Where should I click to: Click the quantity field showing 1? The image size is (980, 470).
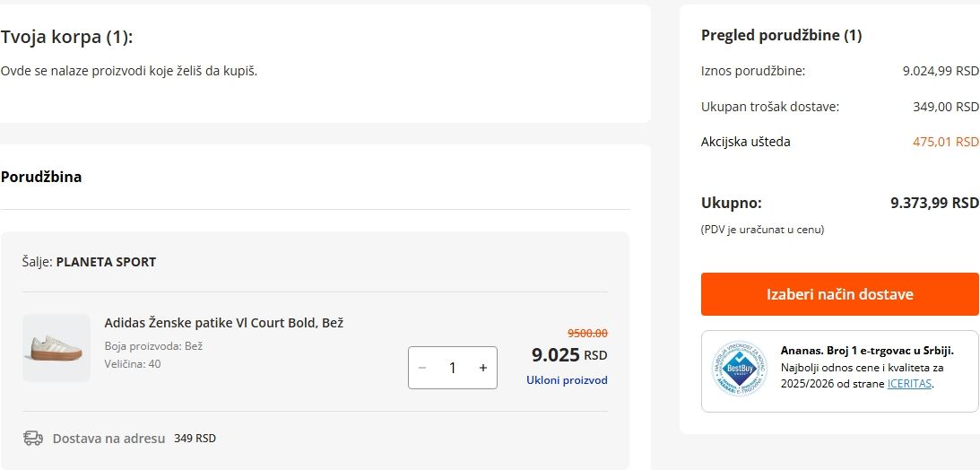tap(453, 368)
